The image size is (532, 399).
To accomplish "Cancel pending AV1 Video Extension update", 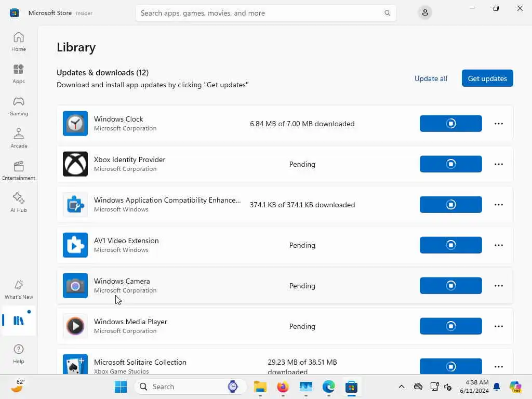I will click(x=450, y=245).
